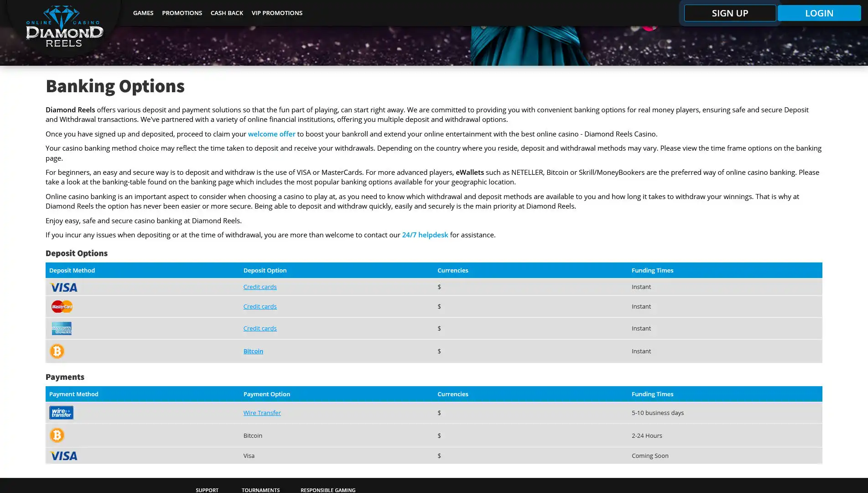Open the Promotions menu item
Screen dimensions: 868x493
click(x=182, y=13)
